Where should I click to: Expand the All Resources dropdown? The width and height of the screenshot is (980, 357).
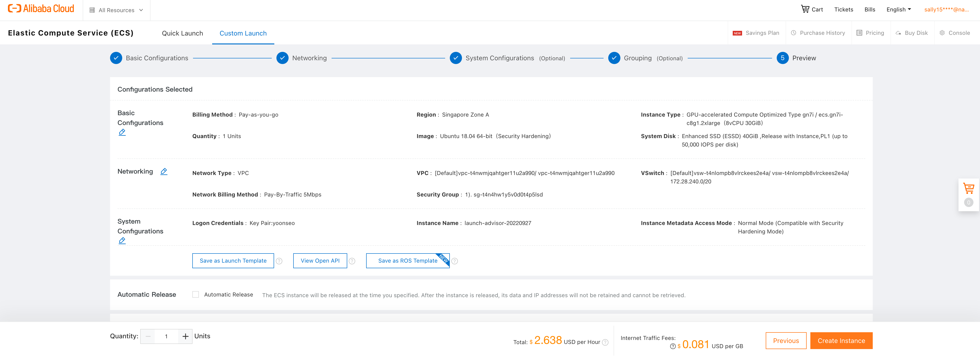tap(116, 10)
